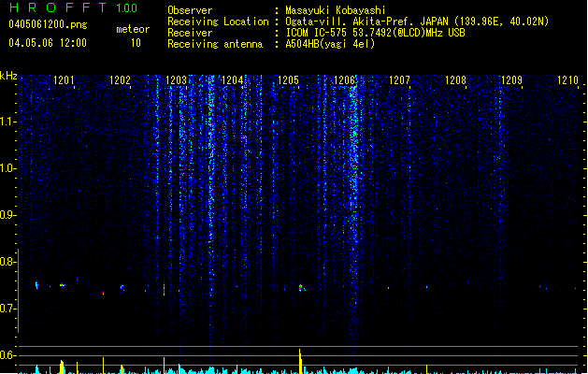The width and height of the screenshot is (588, 374).
Task: Click observer name Masayuki Kobayashi
Action: pyautogui.click(x=336, y=10)
